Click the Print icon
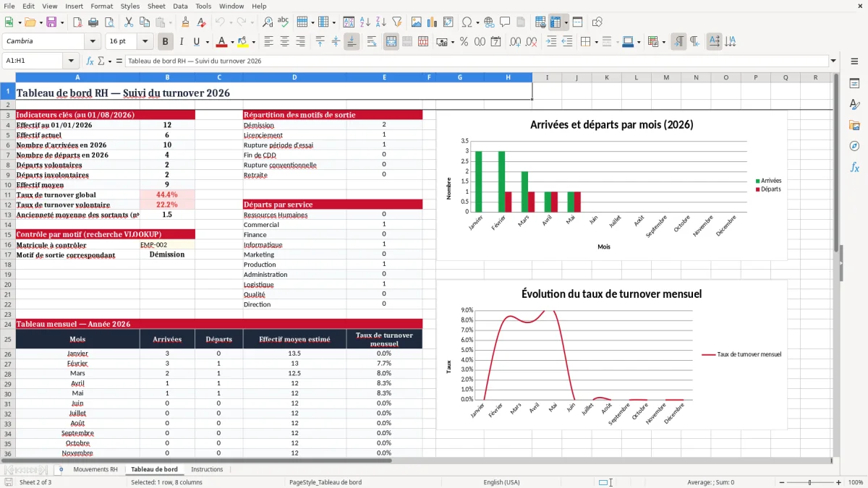Screen dimensions: 868x488 tap(95, 22)
